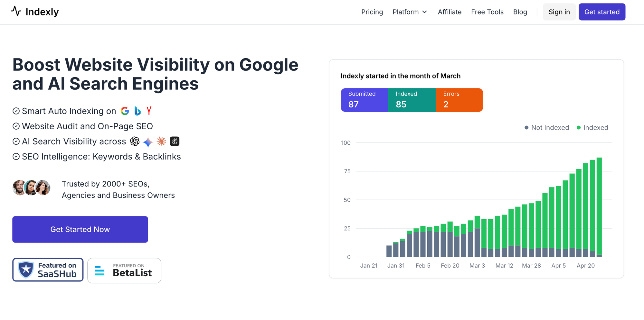Toggle the Indexed legend series
Image resolution: width=644 pixels, height=320 pixels.
pyautogui.click(x=592, y=128)
